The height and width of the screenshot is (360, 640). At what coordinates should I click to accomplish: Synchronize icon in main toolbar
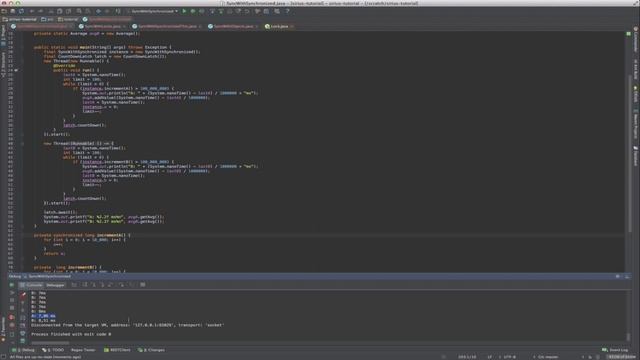(21, 11)
